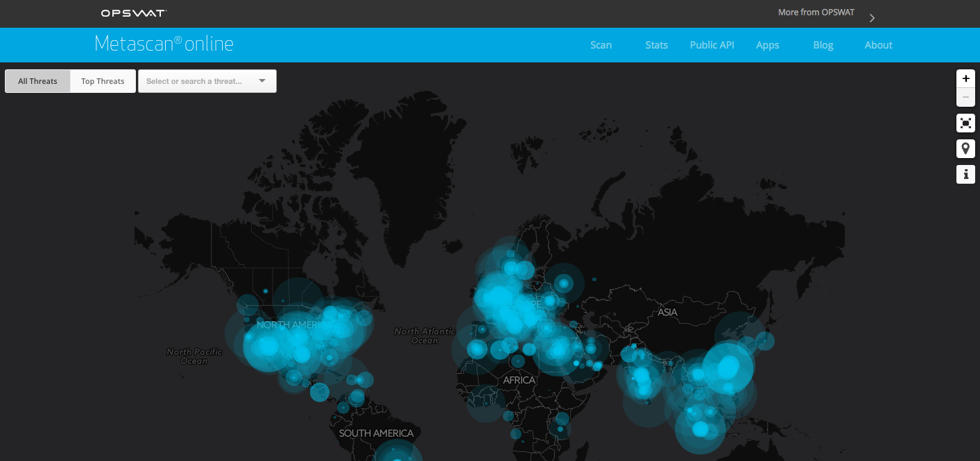Screen dimensions: 980x461
Task: Click the chevron next to More from OPSWAT
Action: coord(872,18)
